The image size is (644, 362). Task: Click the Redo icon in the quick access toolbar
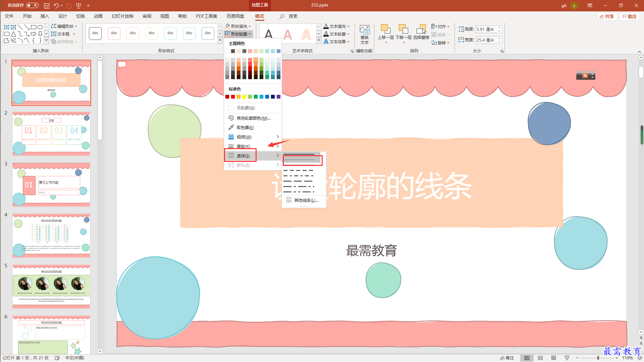69,6
